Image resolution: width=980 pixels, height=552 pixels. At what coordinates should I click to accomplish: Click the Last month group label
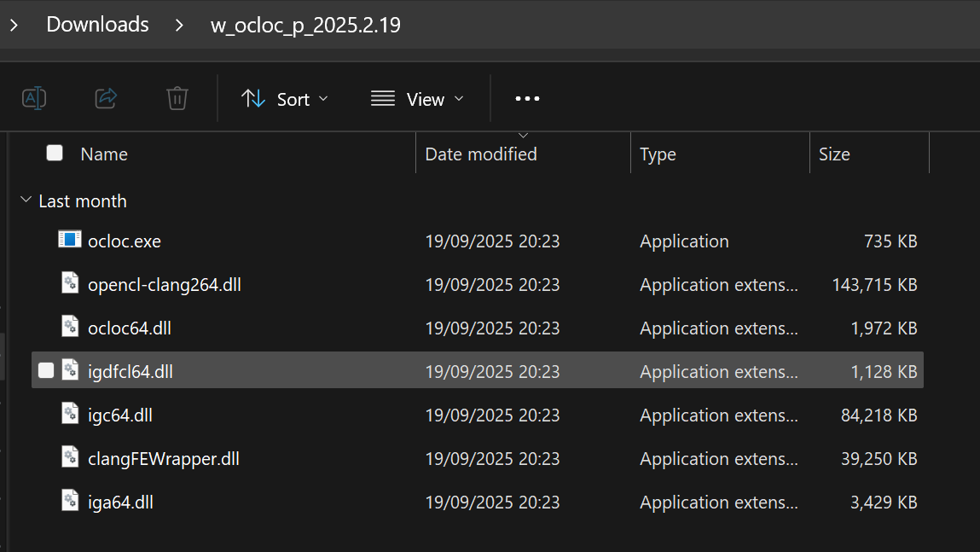click(x=83, y=201)
